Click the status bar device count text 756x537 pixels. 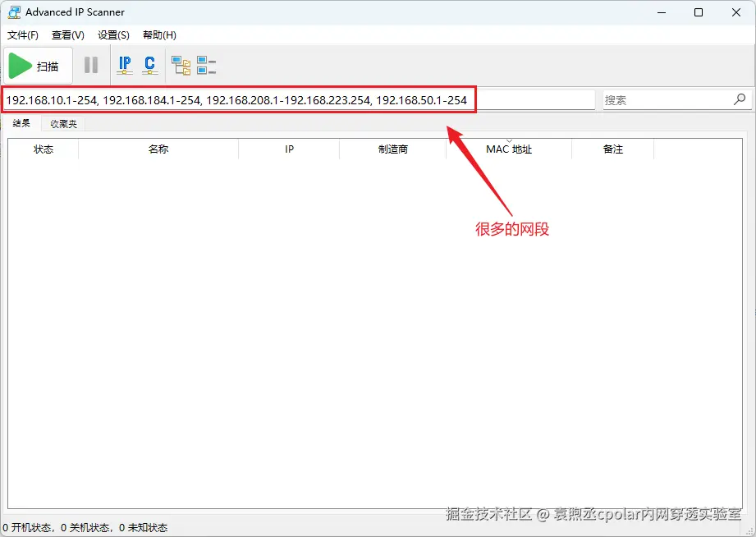point(85,528)
